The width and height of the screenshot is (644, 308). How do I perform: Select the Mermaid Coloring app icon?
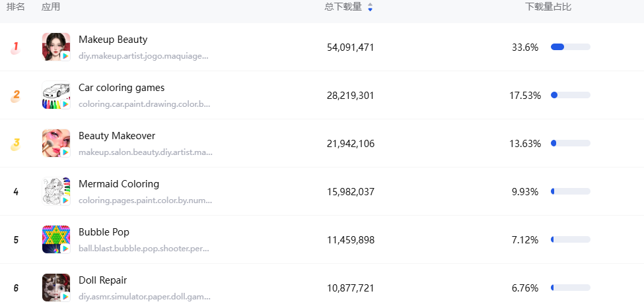(55, 191)
